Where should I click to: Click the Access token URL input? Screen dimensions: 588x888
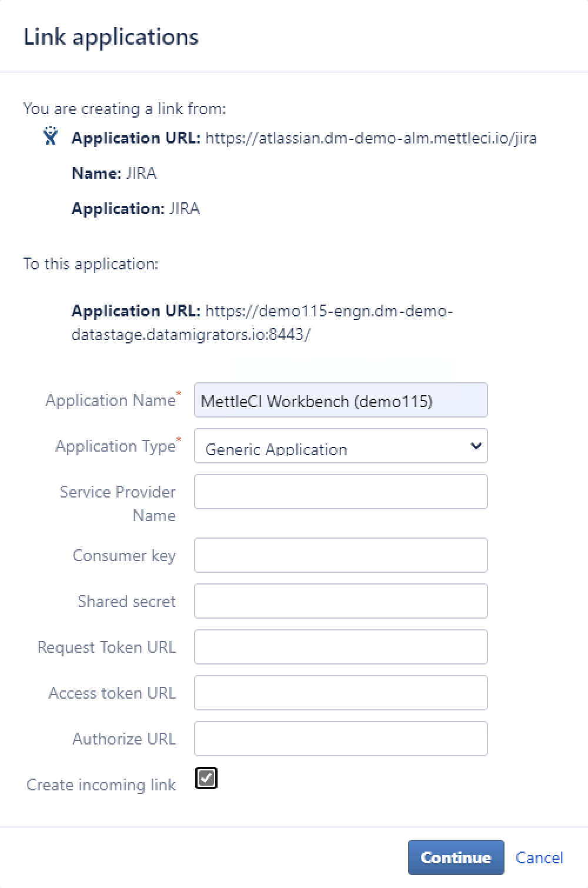coord(340,693)
